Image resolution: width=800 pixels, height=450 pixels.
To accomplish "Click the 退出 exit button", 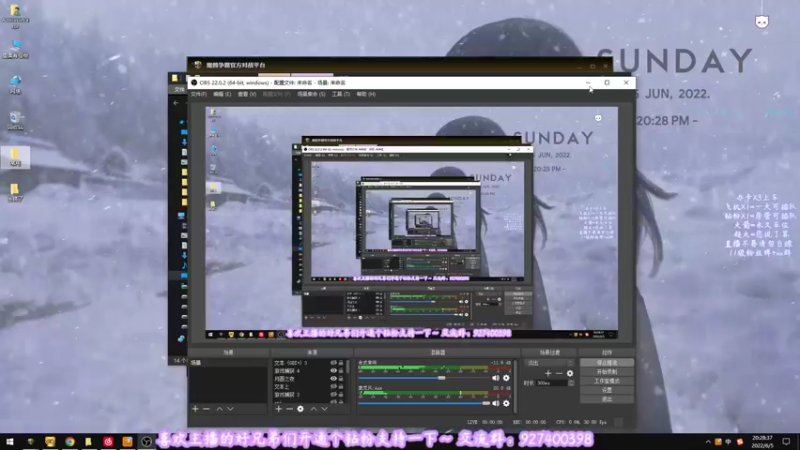I will click(x=607, y=399).
